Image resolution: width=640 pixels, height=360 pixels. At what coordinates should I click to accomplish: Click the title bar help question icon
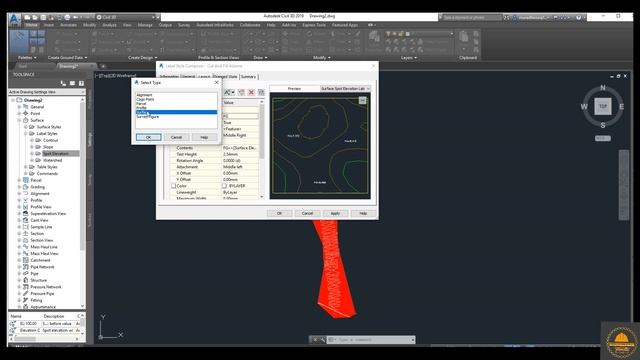578,17
